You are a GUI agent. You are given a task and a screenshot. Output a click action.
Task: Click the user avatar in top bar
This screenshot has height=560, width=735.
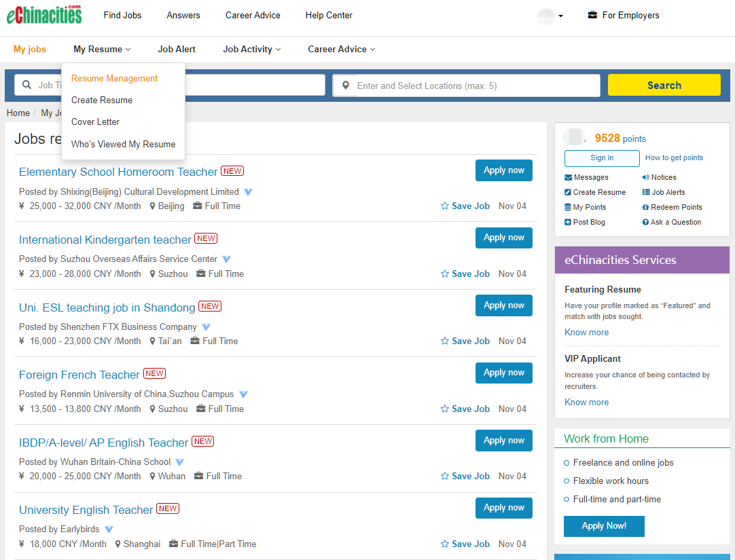(545, 16)
